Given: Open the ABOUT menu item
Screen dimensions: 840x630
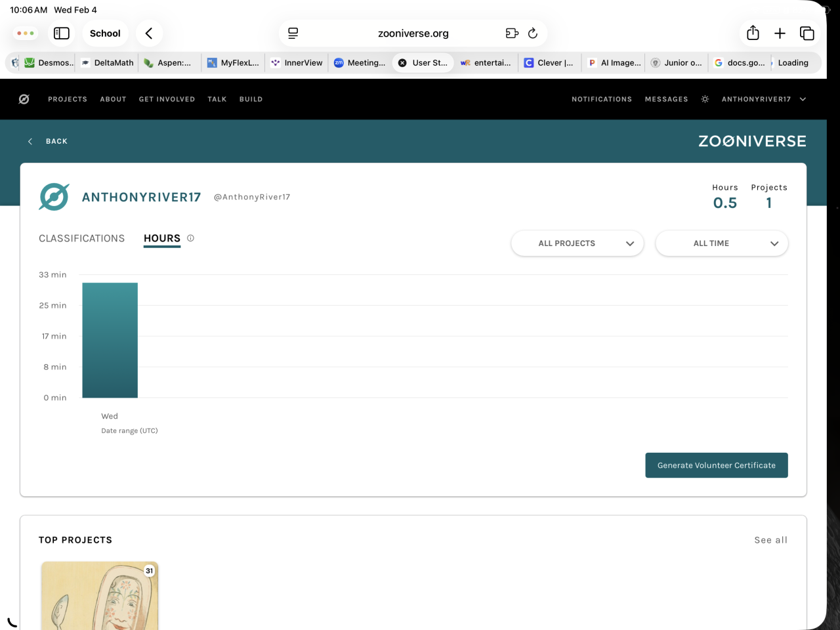Looking at the screenshot, I should click(113, 99).
